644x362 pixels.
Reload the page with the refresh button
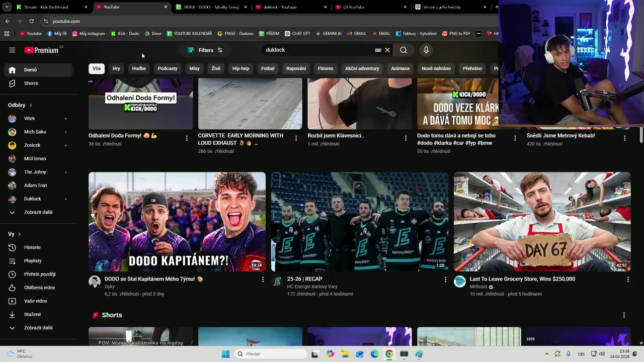(31, 21)
